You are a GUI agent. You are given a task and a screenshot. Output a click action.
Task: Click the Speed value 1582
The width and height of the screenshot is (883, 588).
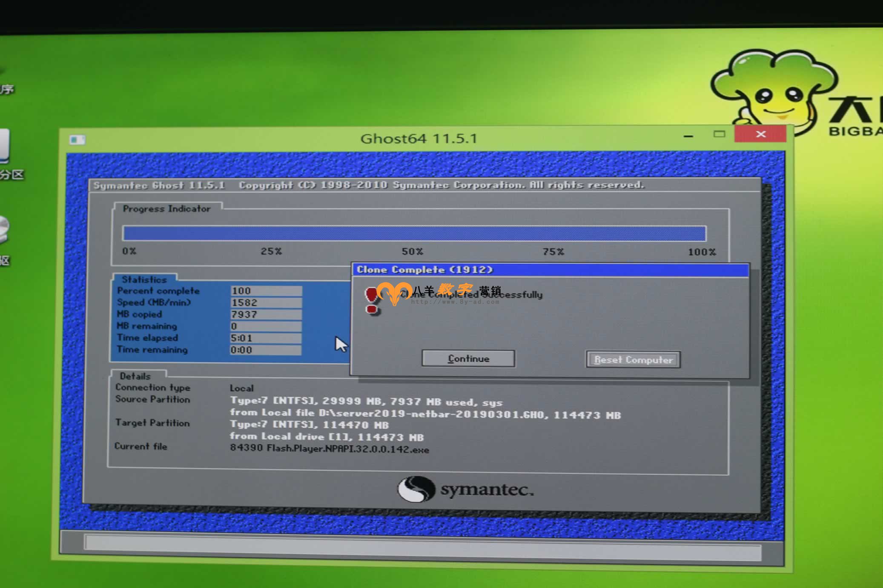click(266, 303)
